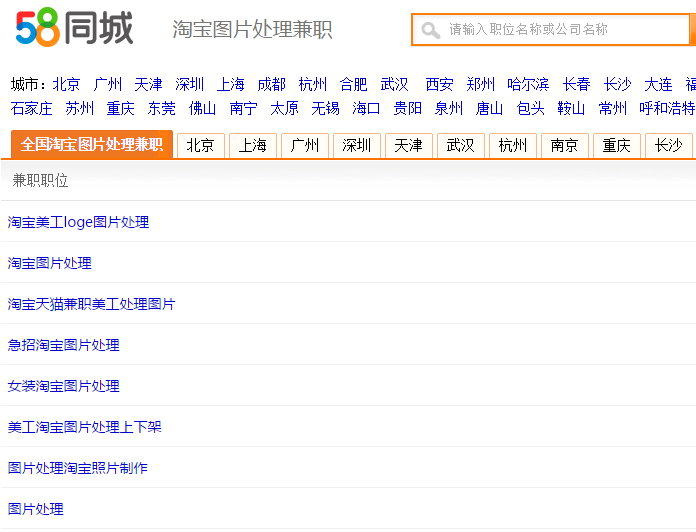
Task: Open the 深圳 tab
Action: coord(356,146)
